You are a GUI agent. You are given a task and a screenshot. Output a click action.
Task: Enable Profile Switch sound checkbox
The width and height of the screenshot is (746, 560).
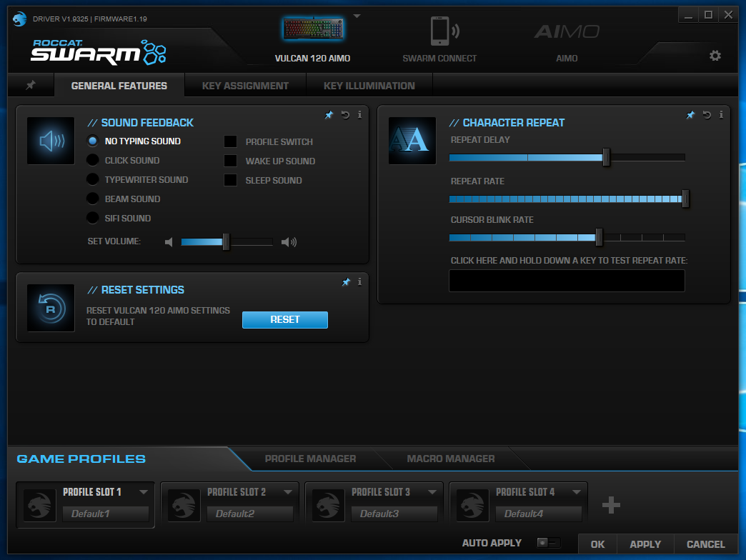230,141
